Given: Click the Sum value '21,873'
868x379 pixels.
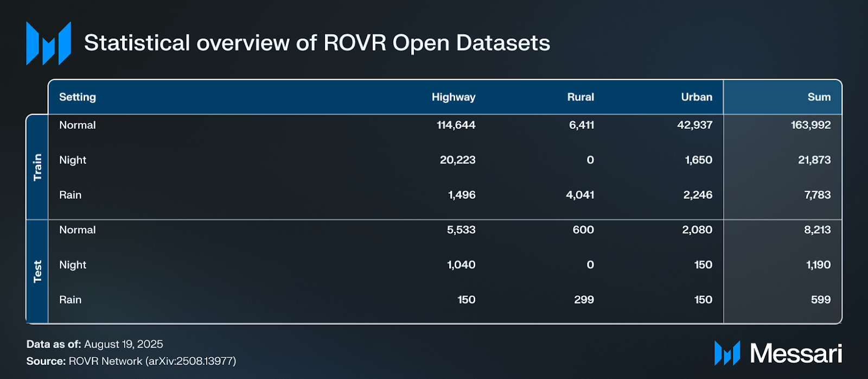Looking at the screenshot, I should tap(814, 160).
